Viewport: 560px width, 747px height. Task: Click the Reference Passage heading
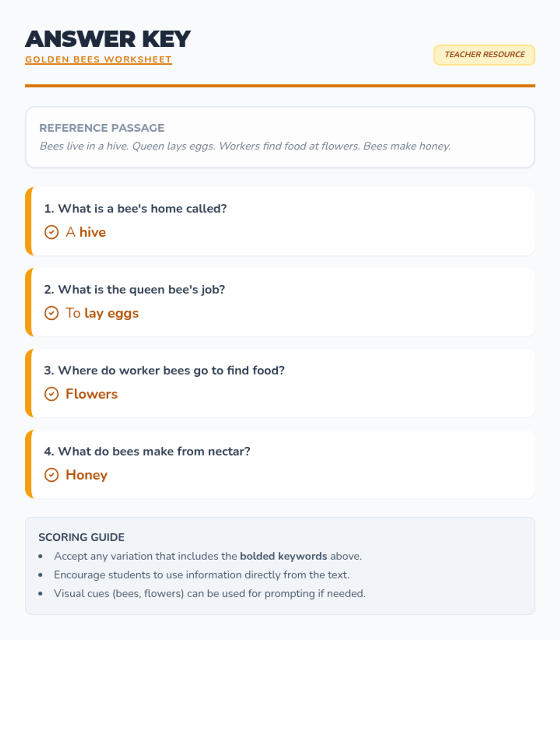click(x=102, y=128)
